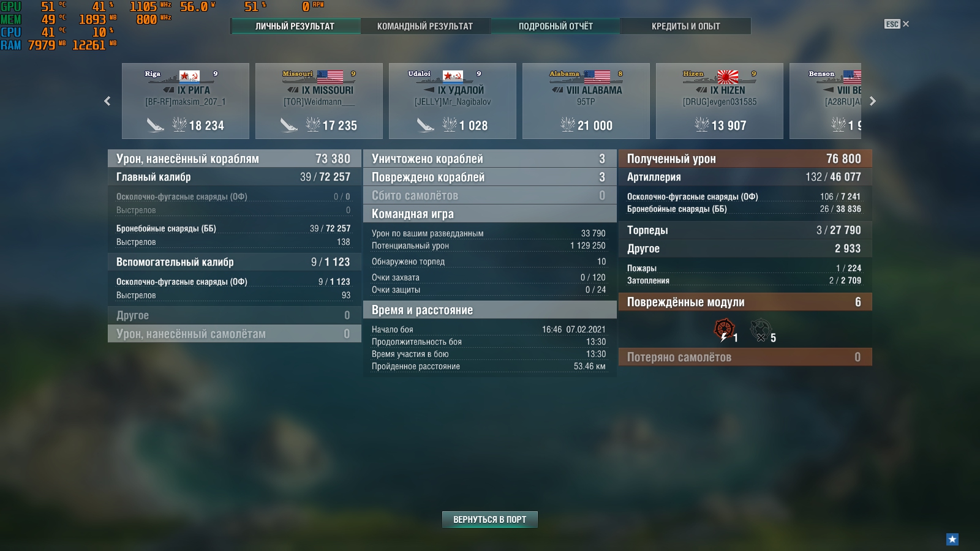This screenshot has width=980, height=551.
Task: Expand the Повреждённые модули section header
Action: click(x=745, y=302)
